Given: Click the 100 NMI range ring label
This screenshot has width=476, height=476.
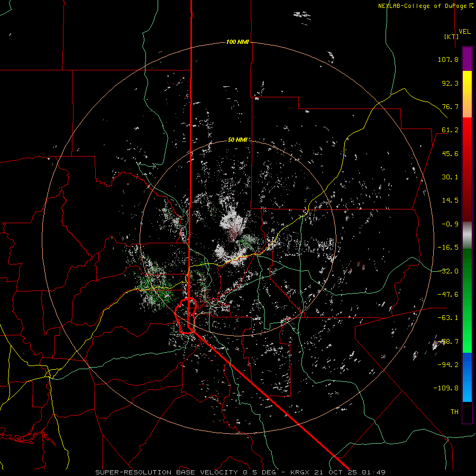Looking at the screenshot, I should click(x=237, y=42).
